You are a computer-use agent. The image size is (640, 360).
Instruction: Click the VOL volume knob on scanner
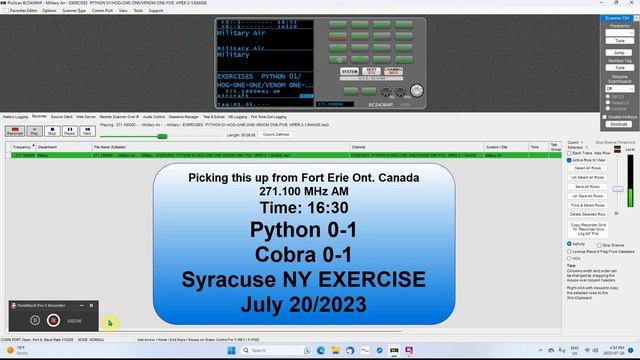(401, 92)
